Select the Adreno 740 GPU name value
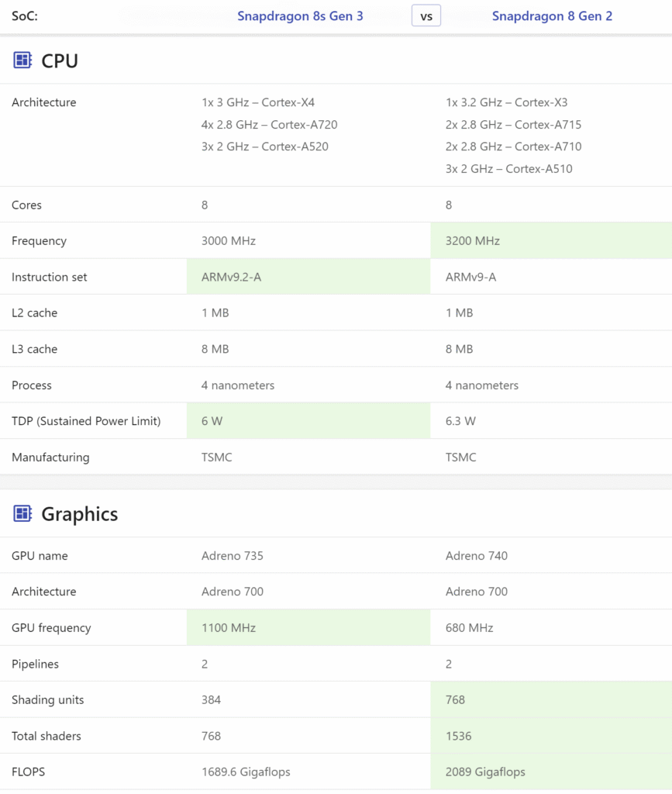 477,556
